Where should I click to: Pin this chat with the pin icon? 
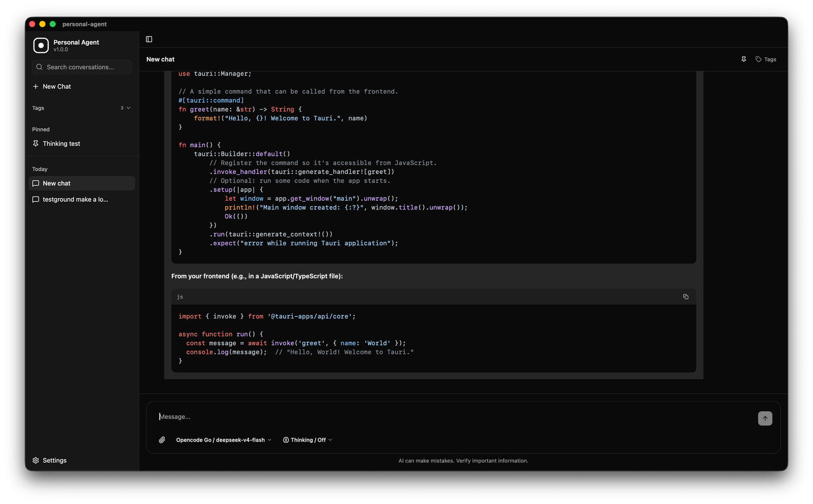(x=743, y=59)
